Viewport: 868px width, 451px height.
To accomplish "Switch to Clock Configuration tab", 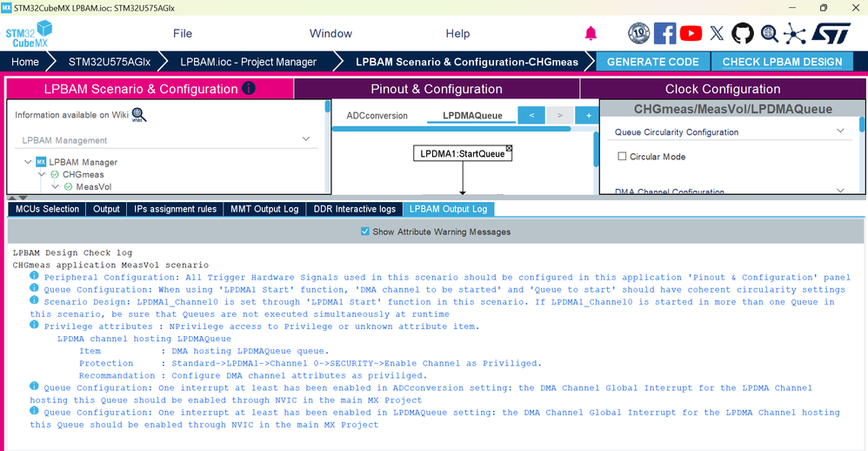I will (x=723, y=89).
